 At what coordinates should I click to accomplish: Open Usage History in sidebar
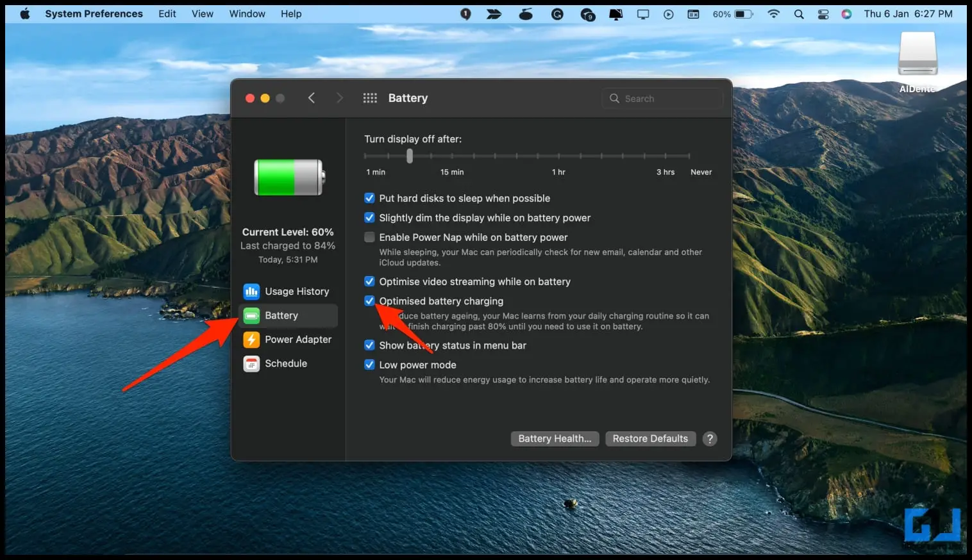(288, 292)
